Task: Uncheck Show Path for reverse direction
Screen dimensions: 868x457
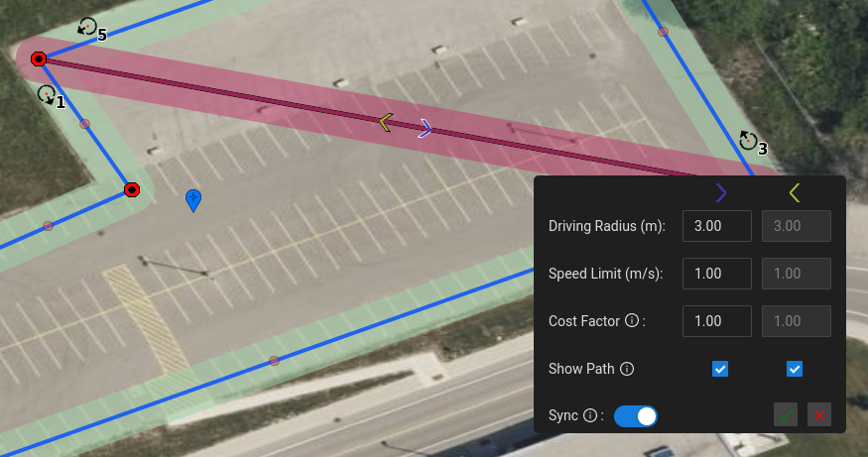Action: (x=795, y=369)
